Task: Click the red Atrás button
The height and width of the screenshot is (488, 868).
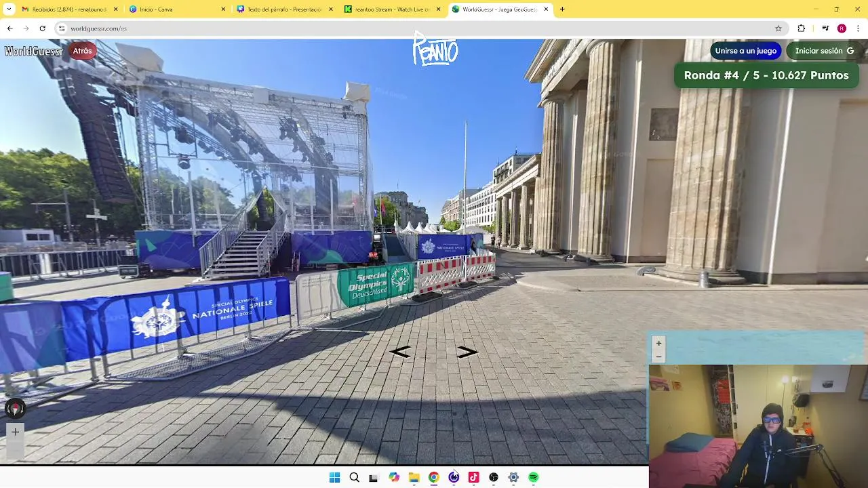Action: click(x=83, y=51)
